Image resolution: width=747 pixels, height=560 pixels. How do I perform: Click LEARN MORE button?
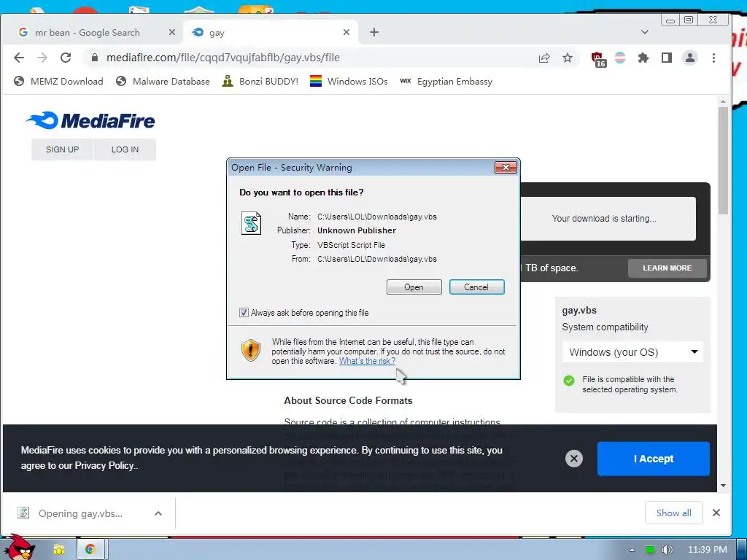click(667, 268)
